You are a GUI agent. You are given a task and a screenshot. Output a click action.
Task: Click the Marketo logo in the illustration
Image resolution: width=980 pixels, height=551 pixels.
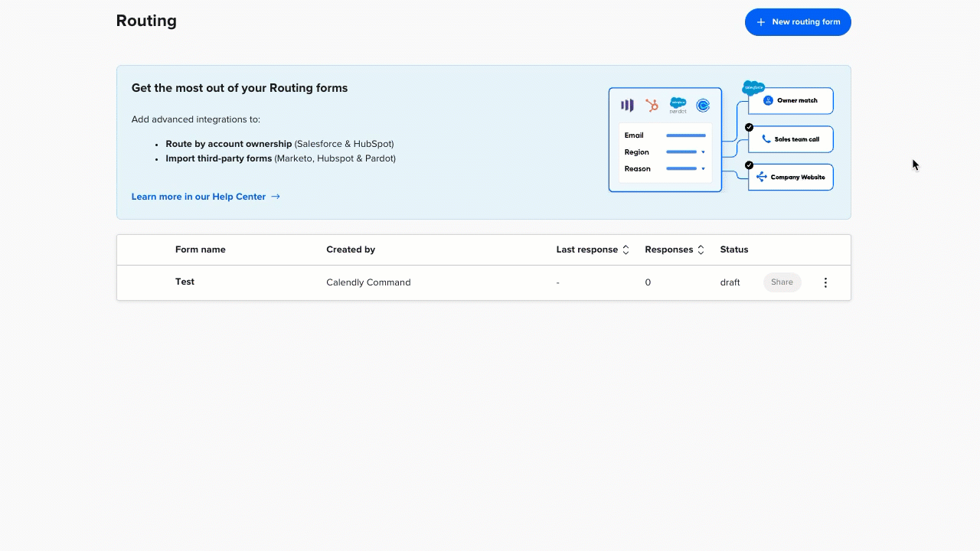coord(627,106)
